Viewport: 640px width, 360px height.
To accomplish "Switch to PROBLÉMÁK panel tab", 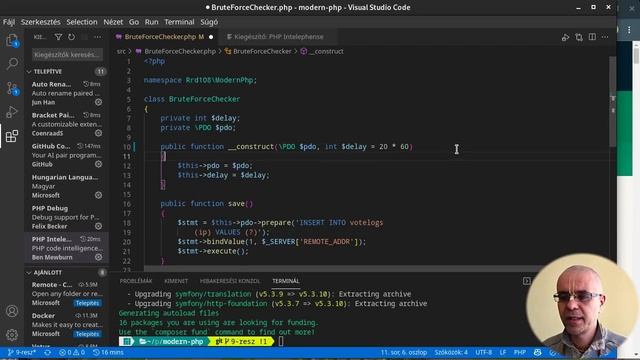I will tap(136, 281).
